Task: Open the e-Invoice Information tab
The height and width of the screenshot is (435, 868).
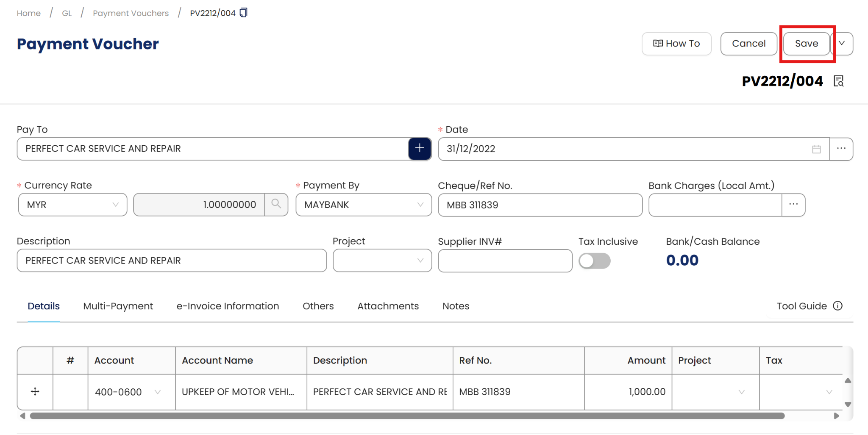Action: tap(228, 306)
